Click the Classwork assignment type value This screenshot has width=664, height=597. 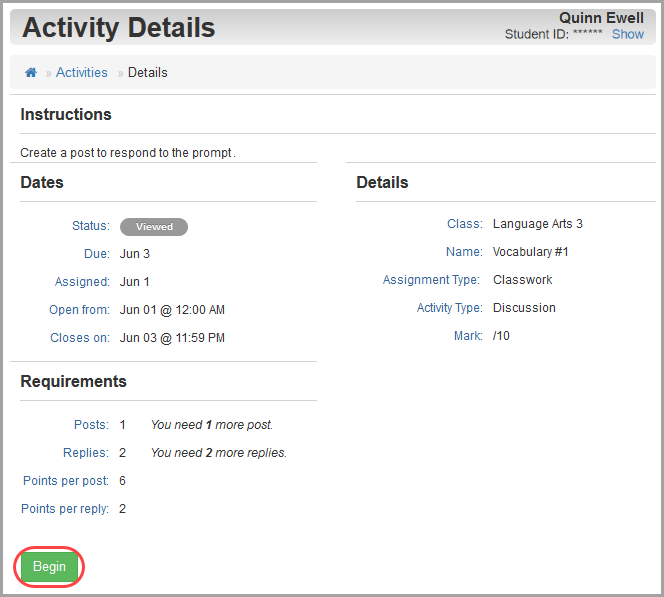coord(523,280)
